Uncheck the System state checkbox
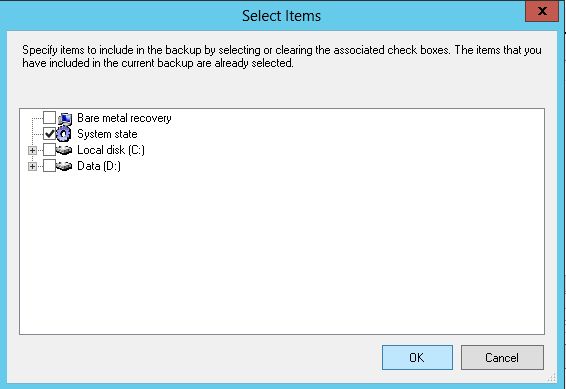 point(49,134)
